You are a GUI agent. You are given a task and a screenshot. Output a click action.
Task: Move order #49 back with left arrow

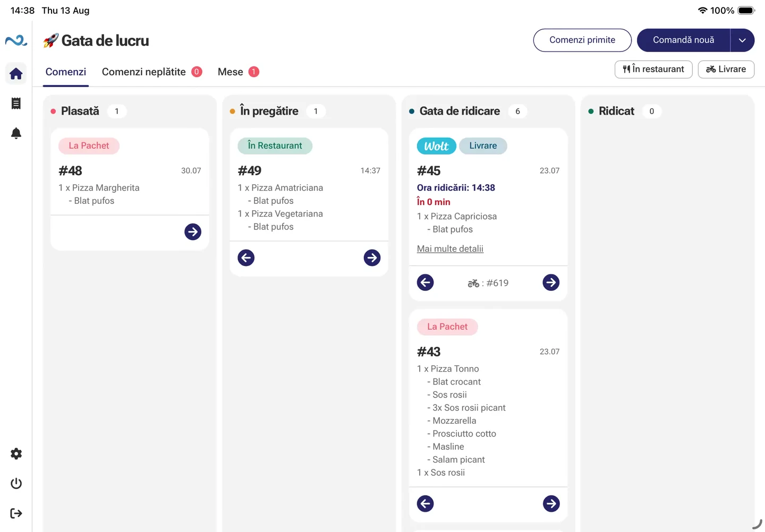[246, 258]
